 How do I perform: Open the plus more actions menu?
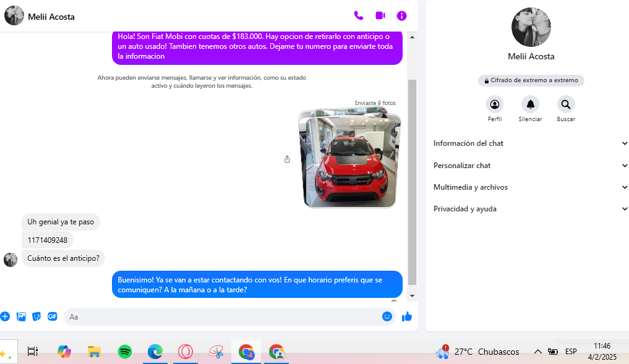(5, 316)
